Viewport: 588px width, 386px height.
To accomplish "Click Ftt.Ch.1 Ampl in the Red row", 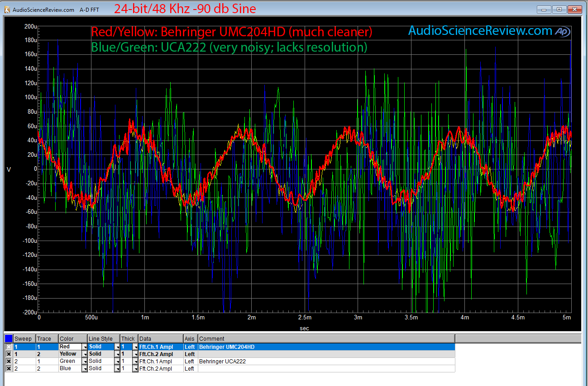I will pyautogui.click(x=161, y=347).
